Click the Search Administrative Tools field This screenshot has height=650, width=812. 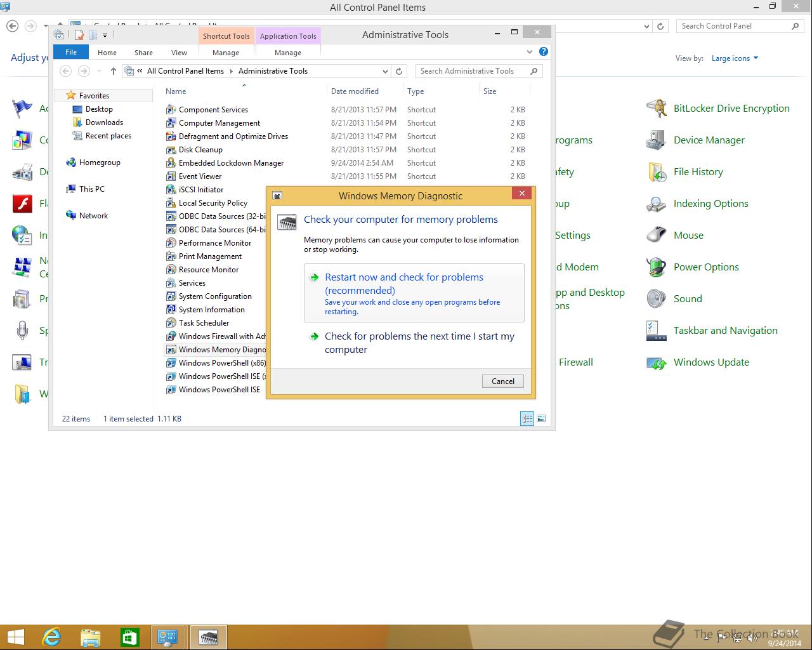point(479,71)
